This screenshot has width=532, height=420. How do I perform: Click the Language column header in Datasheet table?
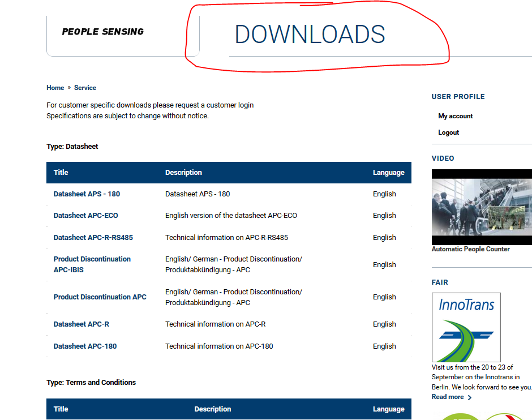pos(388,173)
